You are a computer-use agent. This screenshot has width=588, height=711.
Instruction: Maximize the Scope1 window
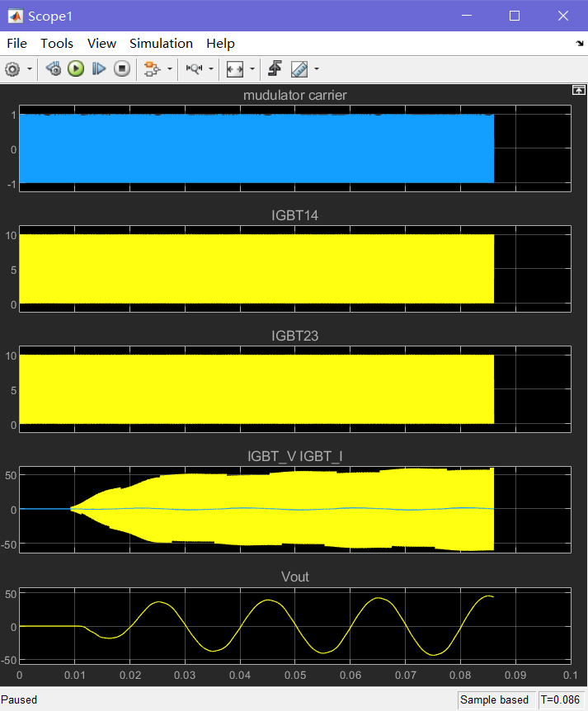(x=515, y=16)
